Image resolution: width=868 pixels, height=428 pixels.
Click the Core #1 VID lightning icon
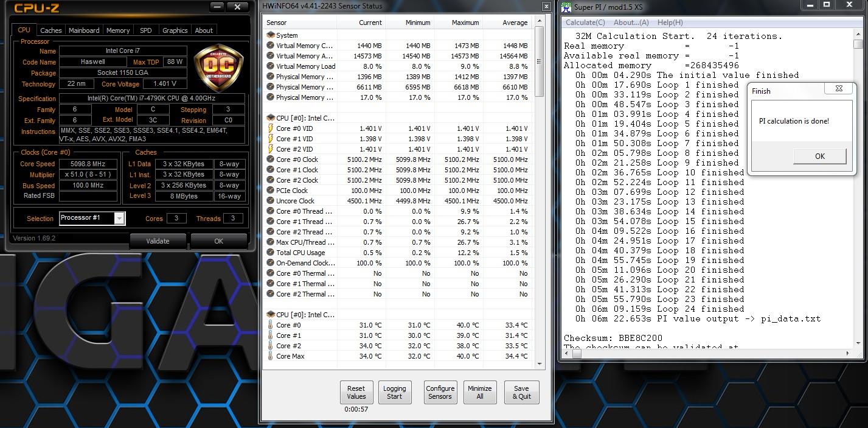(x=271, y=139)
